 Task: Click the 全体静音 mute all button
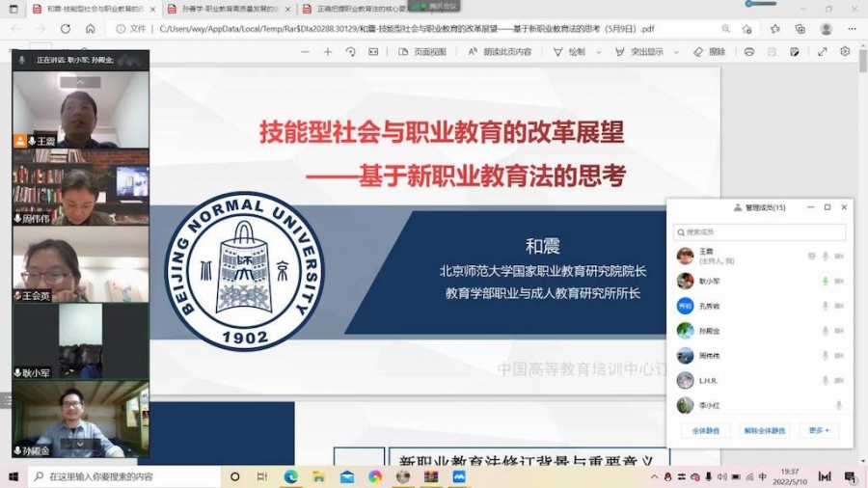coord(705,430)
